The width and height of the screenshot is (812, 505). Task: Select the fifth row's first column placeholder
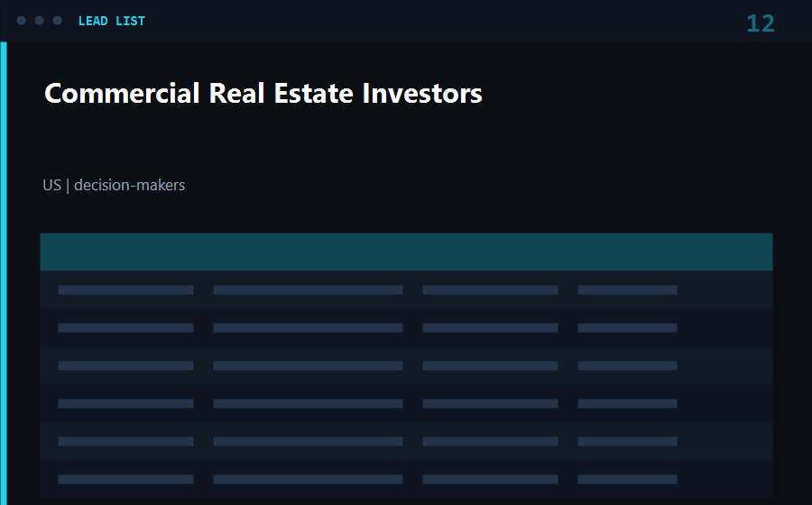coord(125,441)
